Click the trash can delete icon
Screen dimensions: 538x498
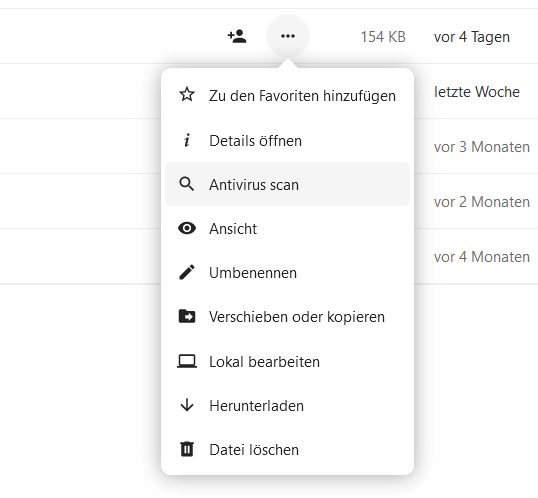click(187, 449)
